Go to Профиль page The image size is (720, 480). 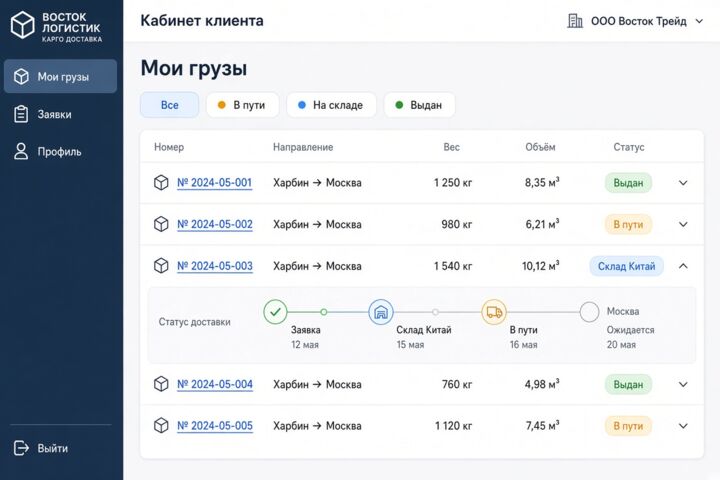pyautogui.click(x=47, y=152)
